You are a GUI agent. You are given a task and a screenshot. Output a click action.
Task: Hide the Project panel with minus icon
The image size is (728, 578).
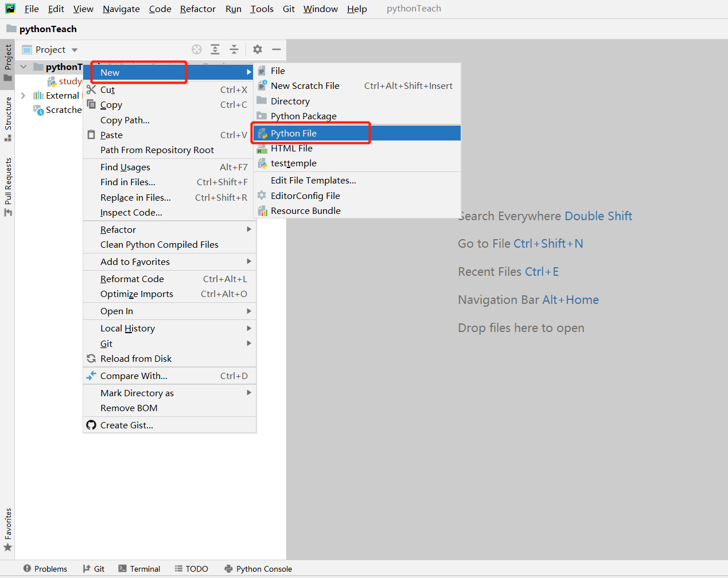(x=277, y=49)
